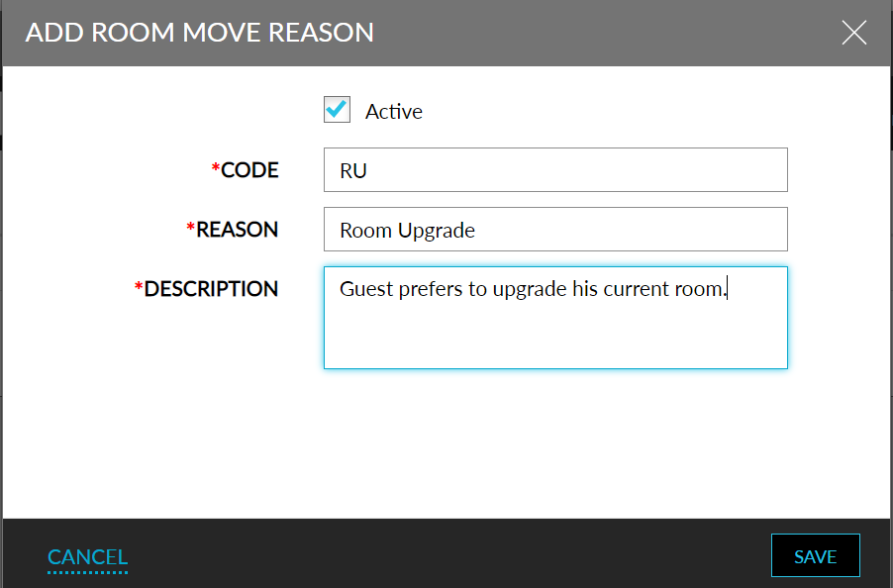This screenshot has width=893, height=588.
Task: Close the Add Room Move Reason dialog
Action: click(853, 32)
